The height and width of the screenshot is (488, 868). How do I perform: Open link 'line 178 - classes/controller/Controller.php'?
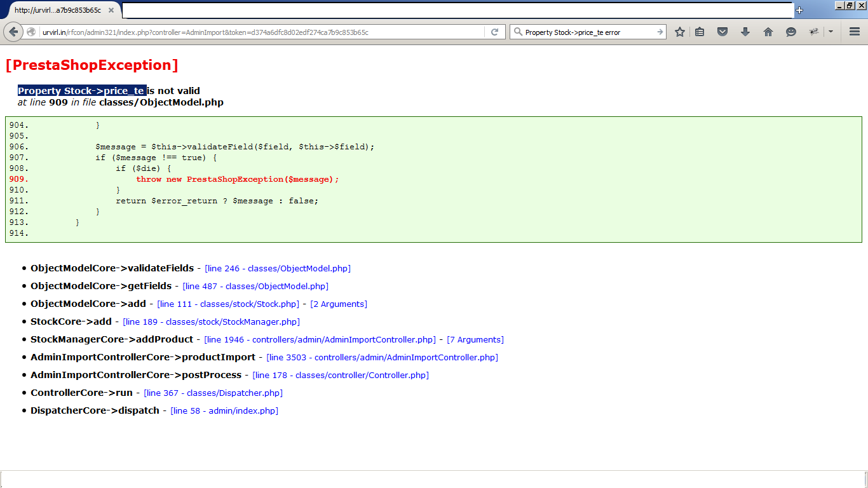(x=341, y=376)
